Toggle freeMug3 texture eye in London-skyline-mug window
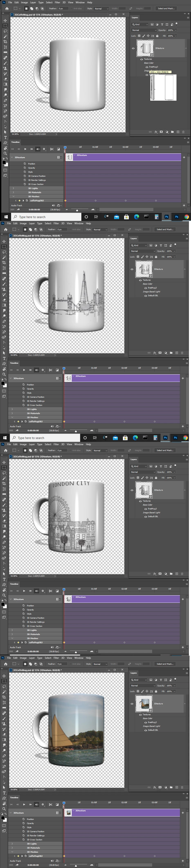This screenshot has height=868, width=191. point(146,288)
